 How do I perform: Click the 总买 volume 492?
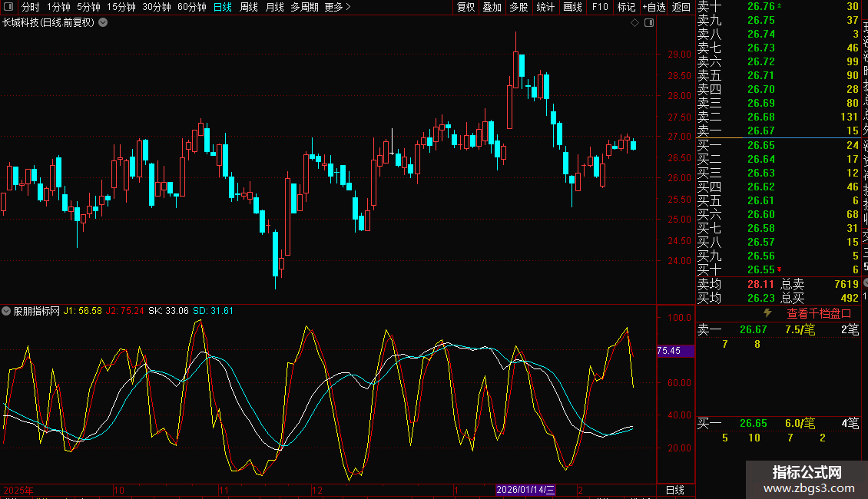850,298
